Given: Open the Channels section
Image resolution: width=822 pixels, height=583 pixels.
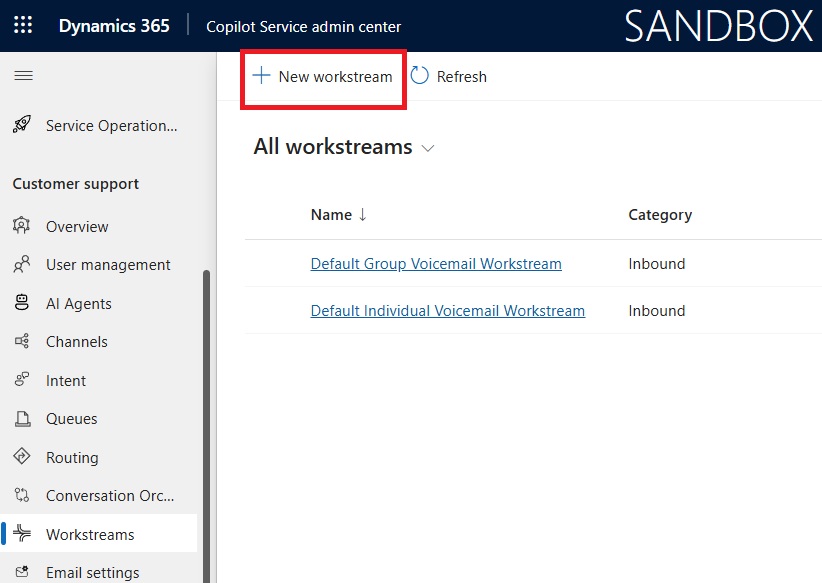Looking at the screenshot, I should tap(77, 342).
